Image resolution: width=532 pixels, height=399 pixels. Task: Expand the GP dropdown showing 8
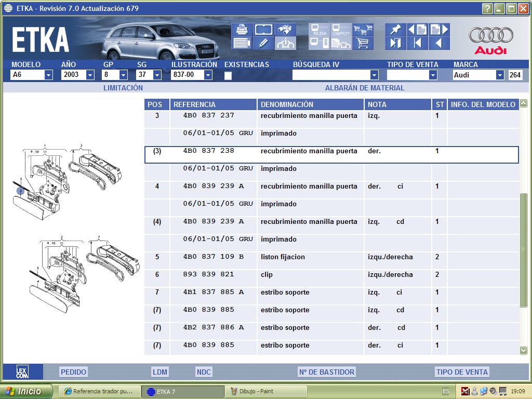click(x=124, y=75)
